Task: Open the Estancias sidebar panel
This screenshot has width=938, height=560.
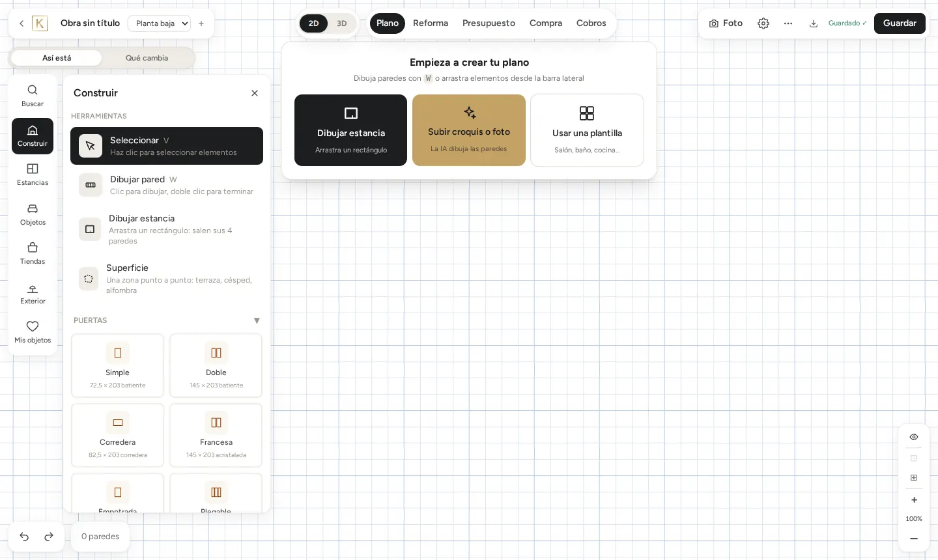Action: pyautogui.click(x=33, y=175)
